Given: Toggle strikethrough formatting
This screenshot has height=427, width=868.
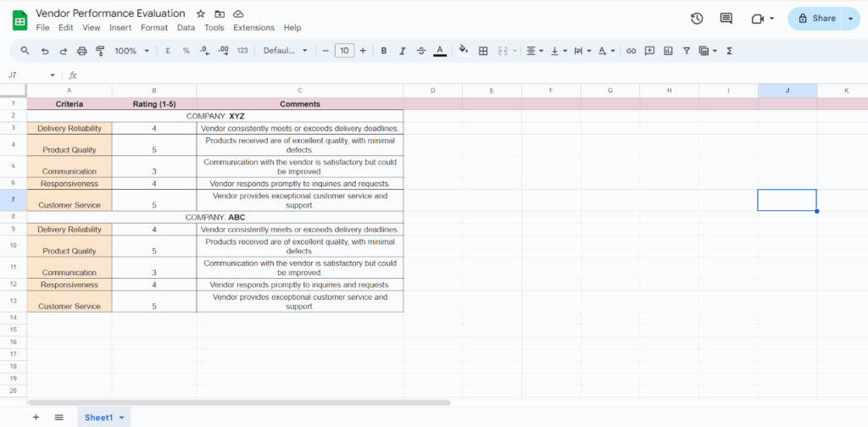Looking at the screenshot, I should click(x=421, y=51).
